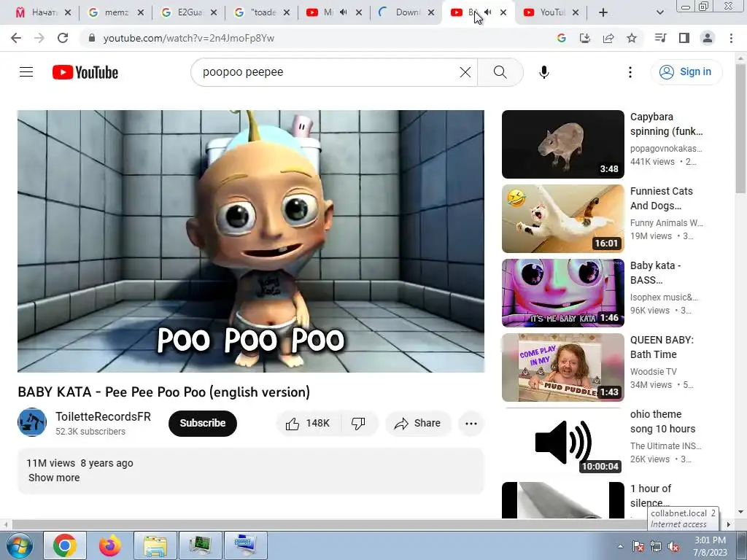Viewport: 747px width, 560px height.
Task: Open the more actions ellipsis under the video
Action: (x=471, y=424)
